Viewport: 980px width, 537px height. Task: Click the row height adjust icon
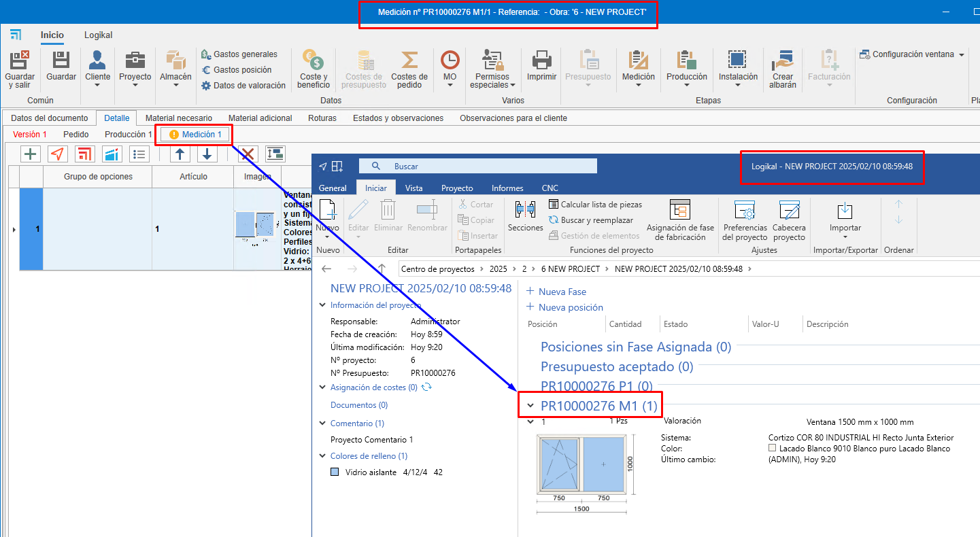[275, 154]
